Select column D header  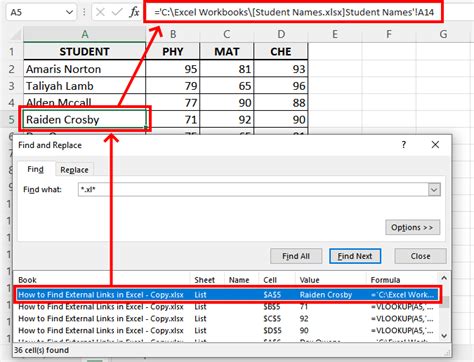[281, 34]
